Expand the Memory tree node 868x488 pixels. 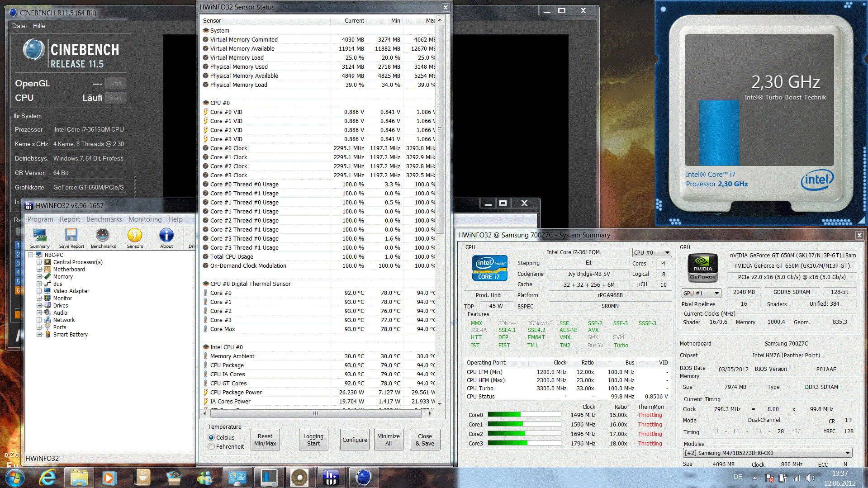[39, 276]
